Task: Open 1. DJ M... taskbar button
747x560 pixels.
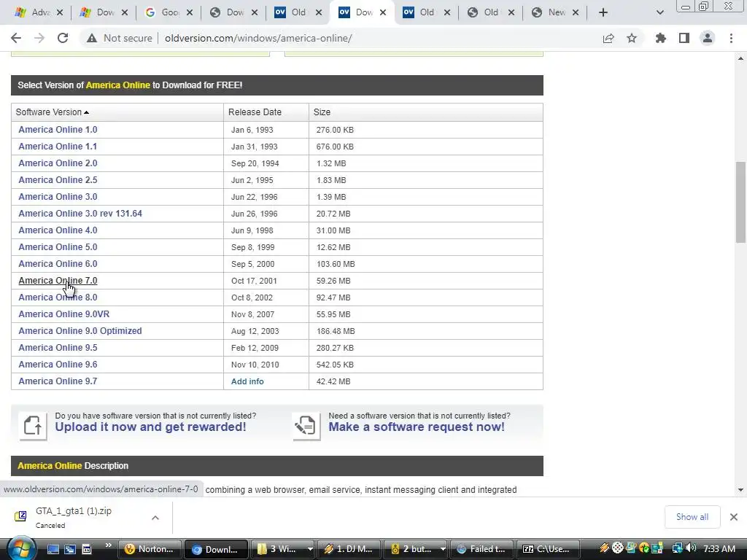Action: 349,549
